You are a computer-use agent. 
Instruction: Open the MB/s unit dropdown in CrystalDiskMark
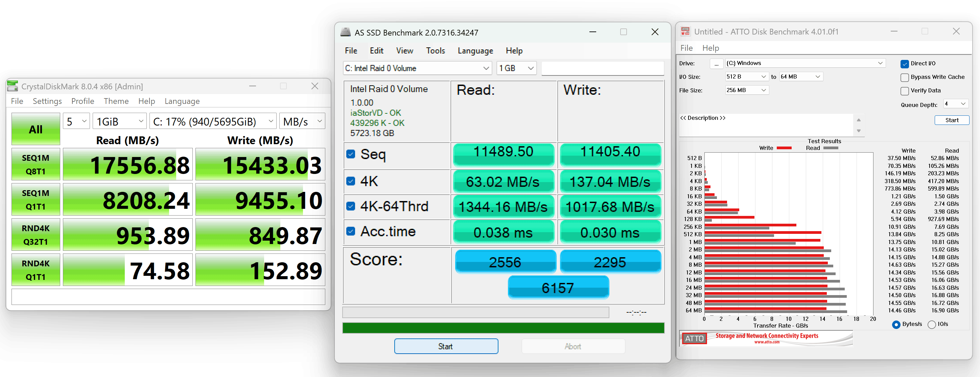(302, 121)
